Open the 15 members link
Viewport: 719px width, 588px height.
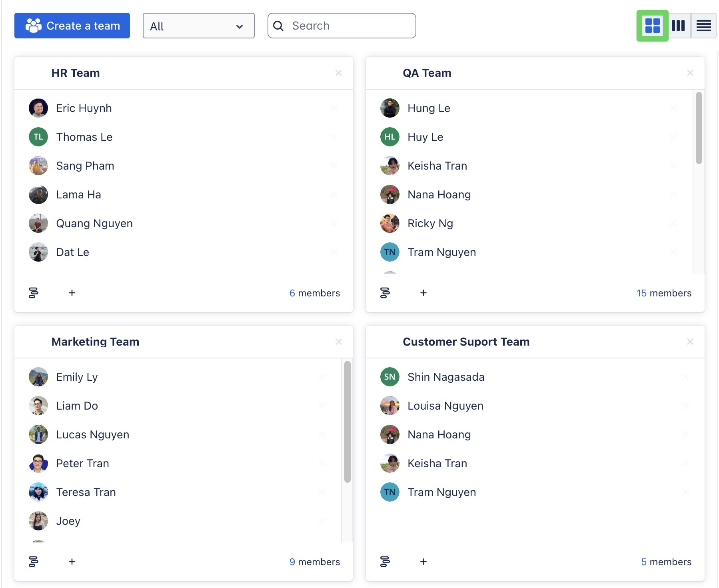coord(663,293)
